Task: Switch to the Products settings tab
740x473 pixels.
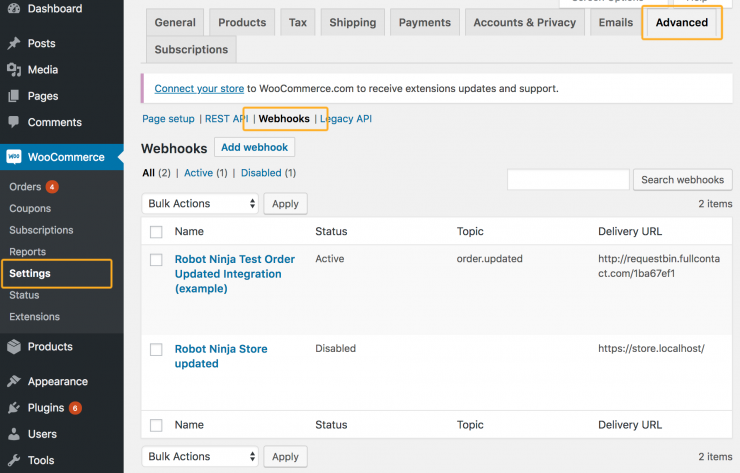Action: coord(242,22)
